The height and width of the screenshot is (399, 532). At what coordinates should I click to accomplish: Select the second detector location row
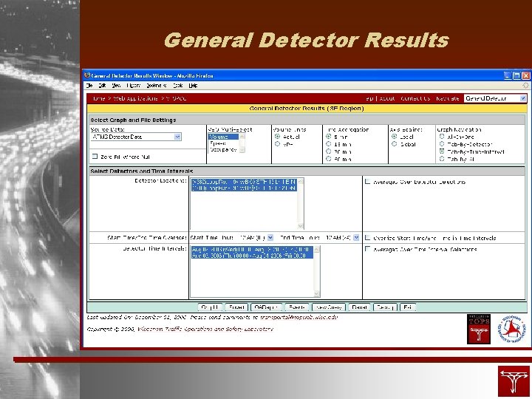tap(244, 188)
